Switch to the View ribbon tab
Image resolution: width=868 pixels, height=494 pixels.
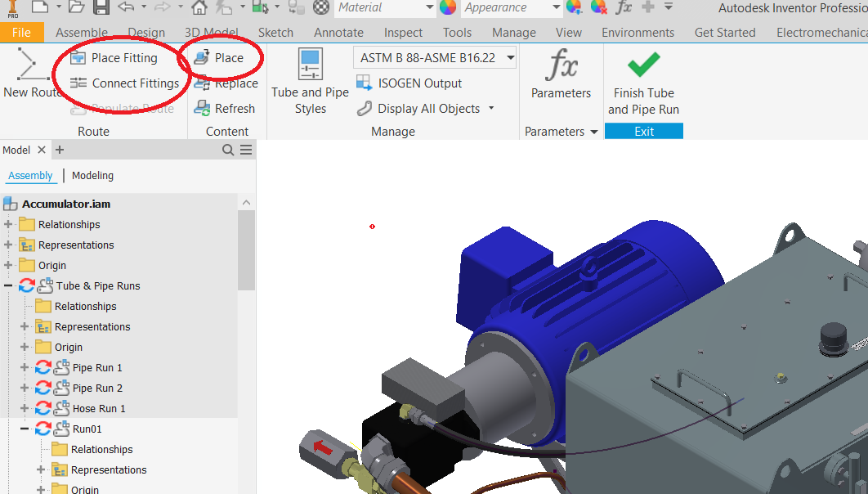tap(569, 33)
